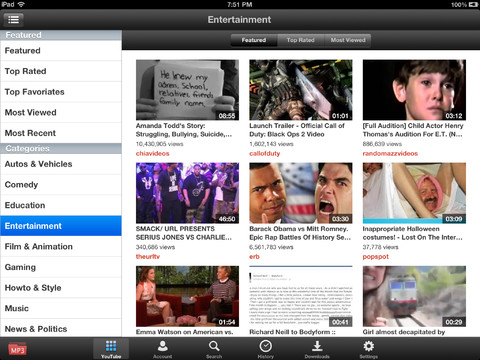
Task: Open the erb channel link
Action: [x=254, y=256]
